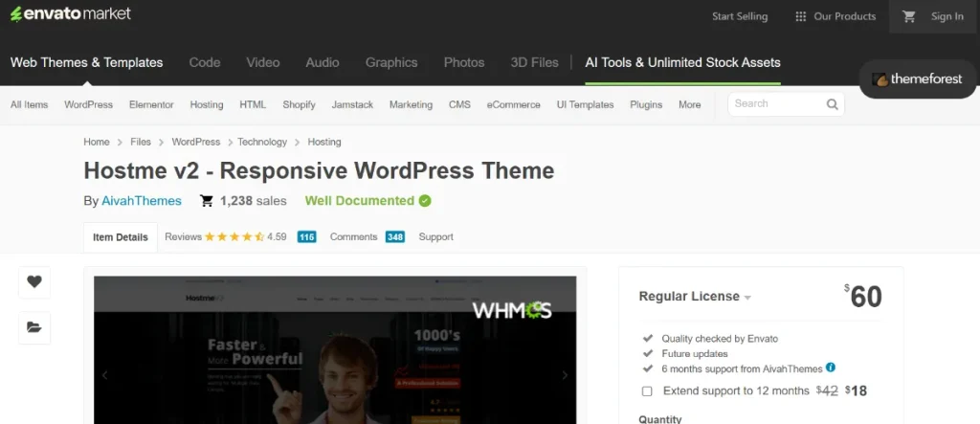Click the 348 comments count badge

click(x=395, y=237)
